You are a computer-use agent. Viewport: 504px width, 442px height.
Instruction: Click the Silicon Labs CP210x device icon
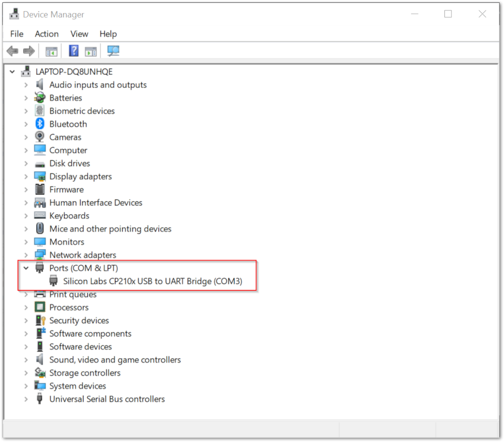pos(54,281)
